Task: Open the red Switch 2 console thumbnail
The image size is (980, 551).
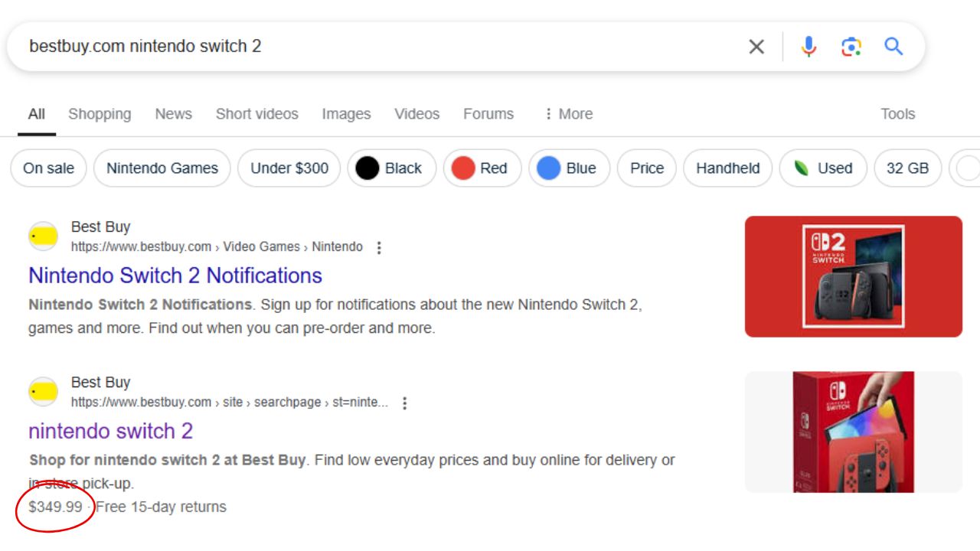Action: point(854,276)
